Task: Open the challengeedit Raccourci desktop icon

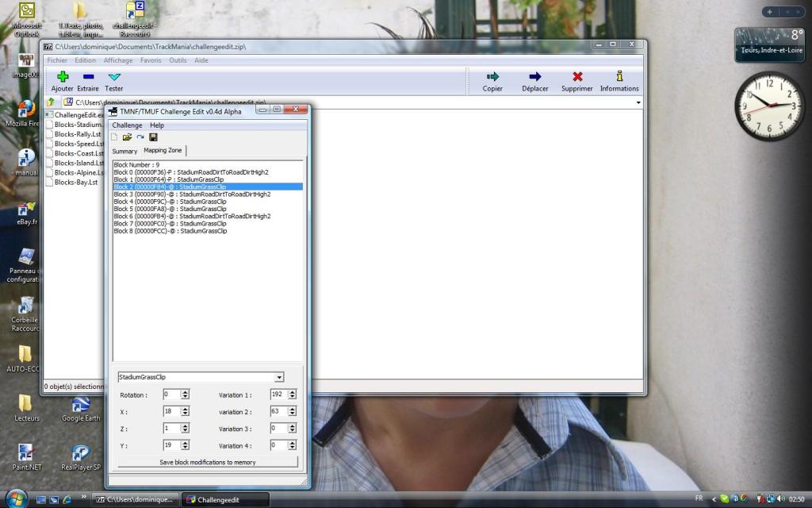Action: click(135, 20)
